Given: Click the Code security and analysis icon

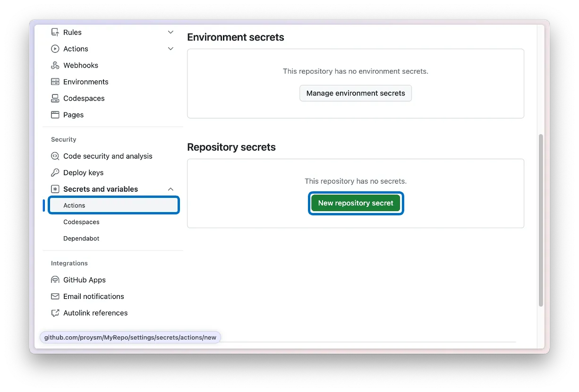Looking at the screenshot, I should click(x=55, y=156).
